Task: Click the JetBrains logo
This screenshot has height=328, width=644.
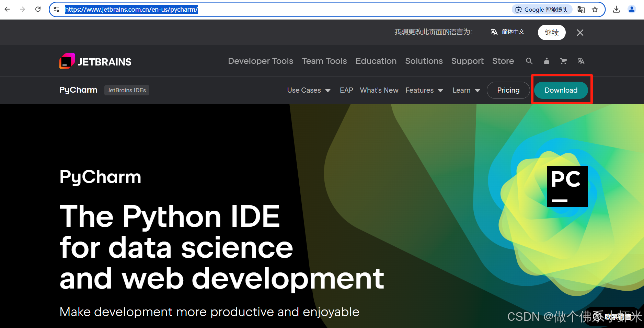Action: [x=95, y=61]
